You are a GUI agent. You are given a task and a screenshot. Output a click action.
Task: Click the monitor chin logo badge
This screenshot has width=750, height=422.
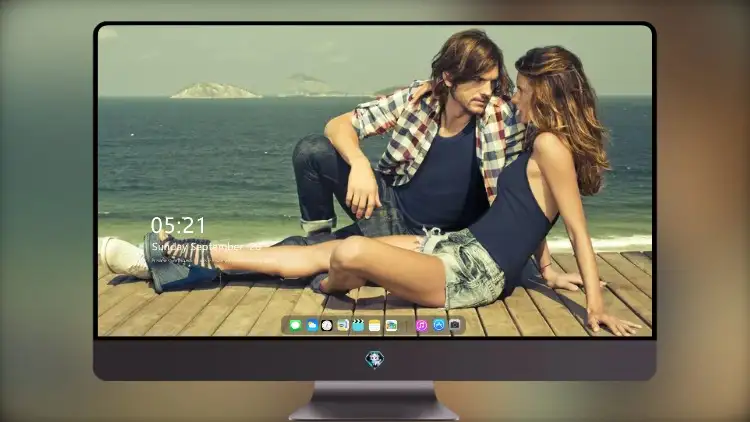click(375, 360)
